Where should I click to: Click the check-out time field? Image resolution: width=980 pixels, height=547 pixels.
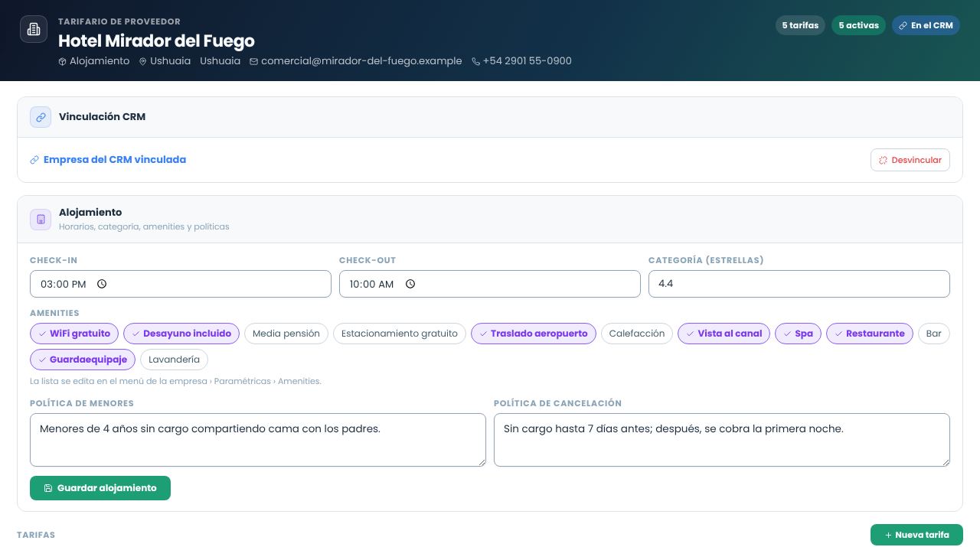tap(490, 284)
